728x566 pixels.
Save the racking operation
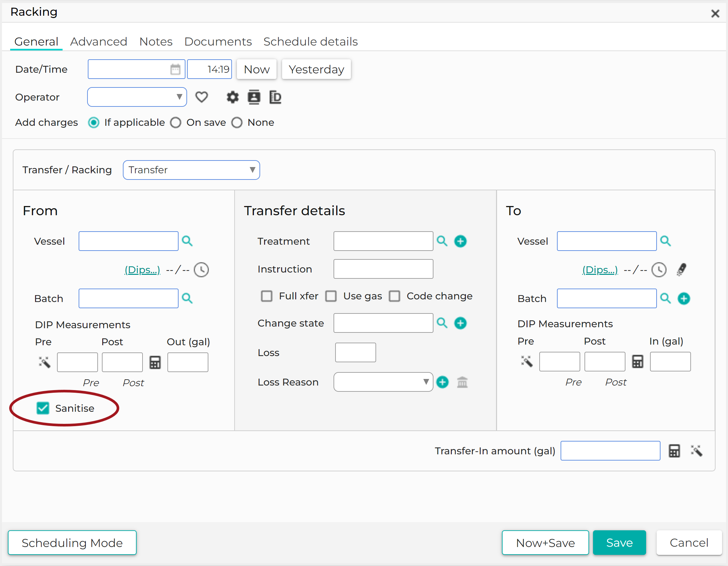point(619,543)
